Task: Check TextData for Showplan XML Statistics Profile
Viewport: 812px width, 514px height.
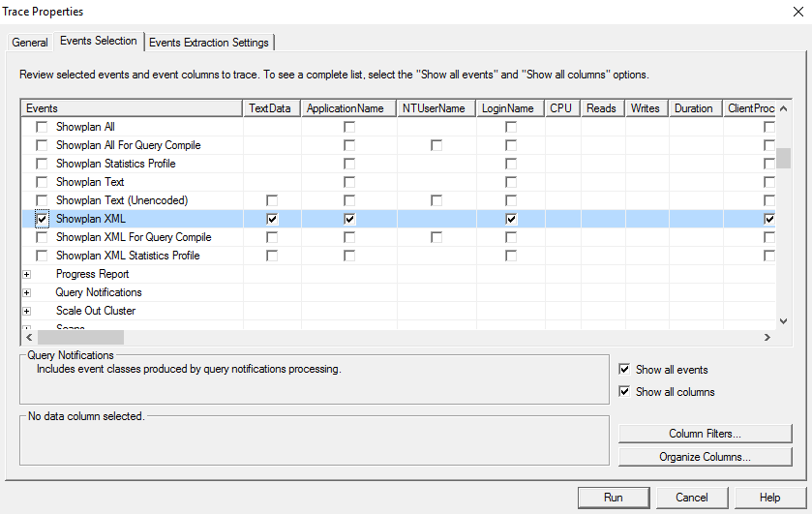Action: point(272,256)
